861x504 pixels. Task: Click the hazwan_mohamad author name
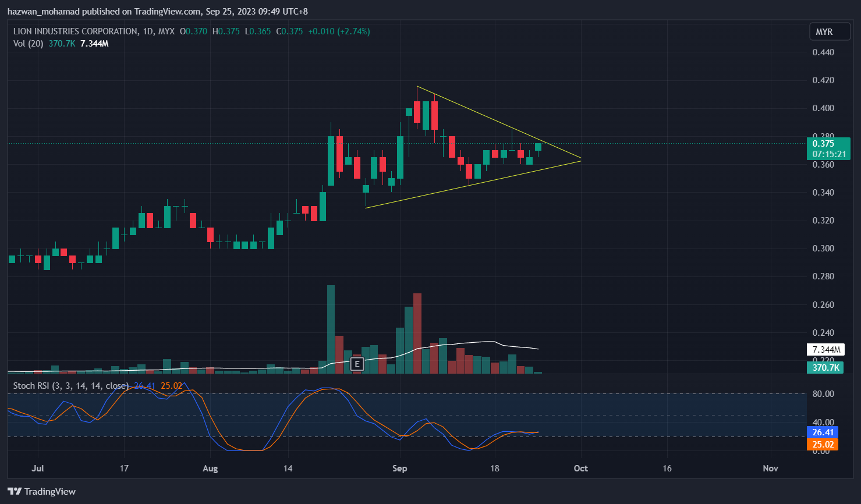[43, 12]
